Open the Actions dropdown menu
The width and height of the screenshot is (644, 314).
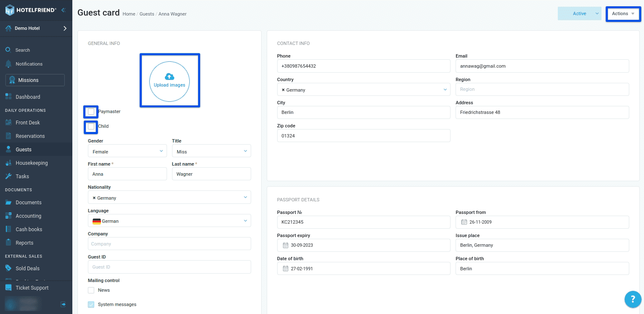[623, 13]
